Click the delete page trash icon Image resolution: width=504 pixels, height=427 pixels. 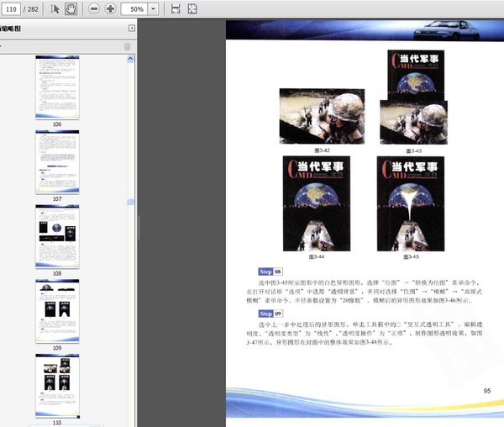(x=128, y=46)
